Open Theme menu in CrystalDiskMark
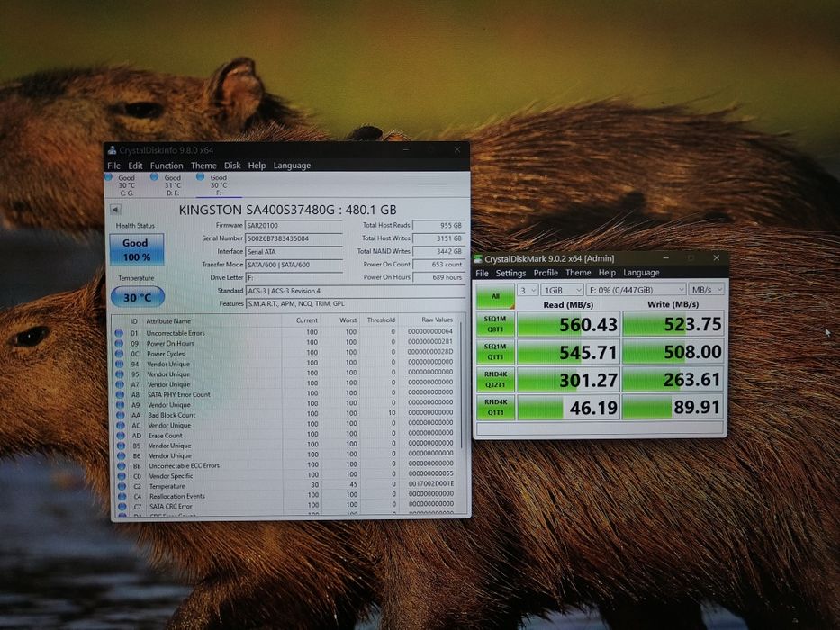 (578, 273)
